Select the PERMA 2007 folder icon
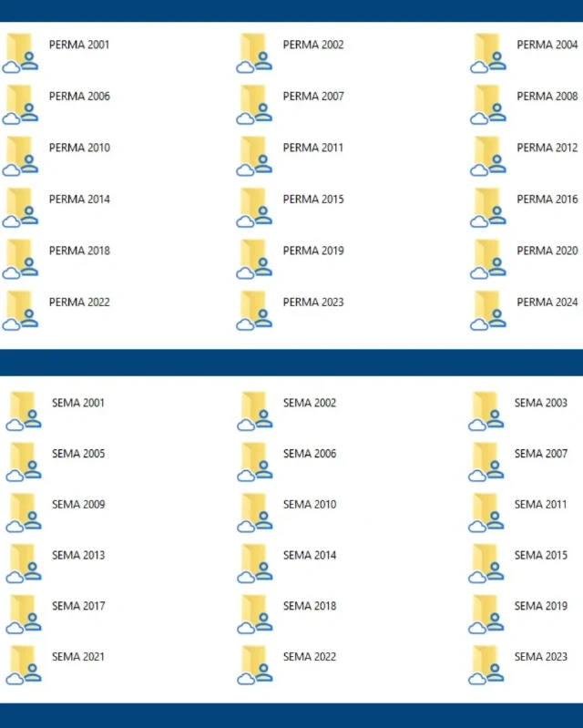The width and height of the screenshot is (583, 728). 254,104
